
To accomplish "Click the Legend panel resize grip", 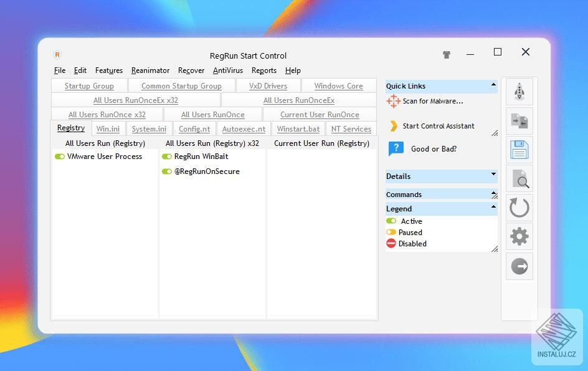I will (495, 249).
